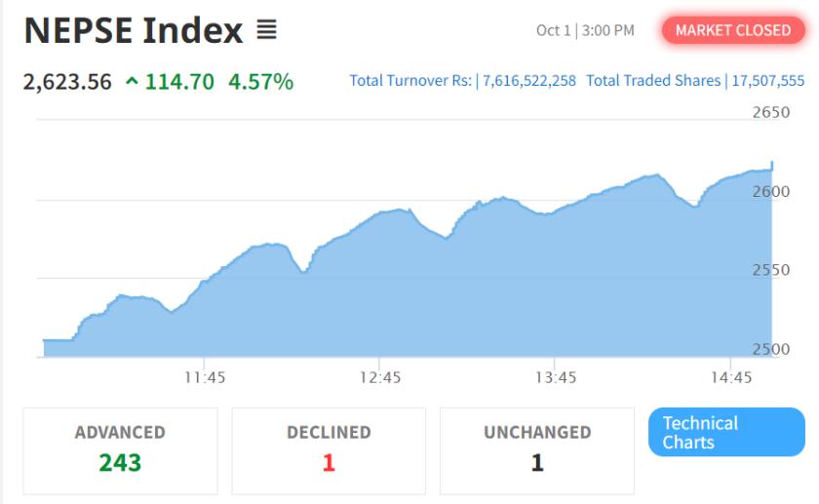819x504 pixels.
Task: Click the 13:45 time axis label
Action: pos(556,377)
